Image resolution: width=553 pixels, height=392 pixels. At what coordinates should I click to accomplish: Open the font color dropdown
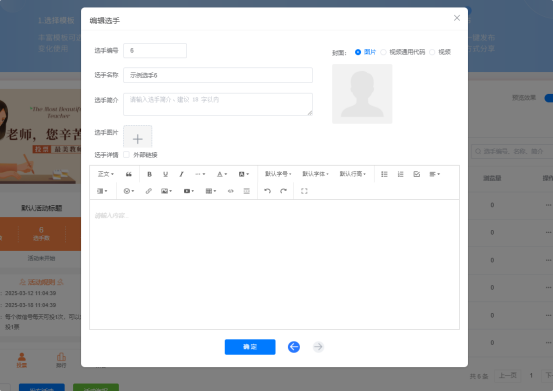[x=222, y=174]
